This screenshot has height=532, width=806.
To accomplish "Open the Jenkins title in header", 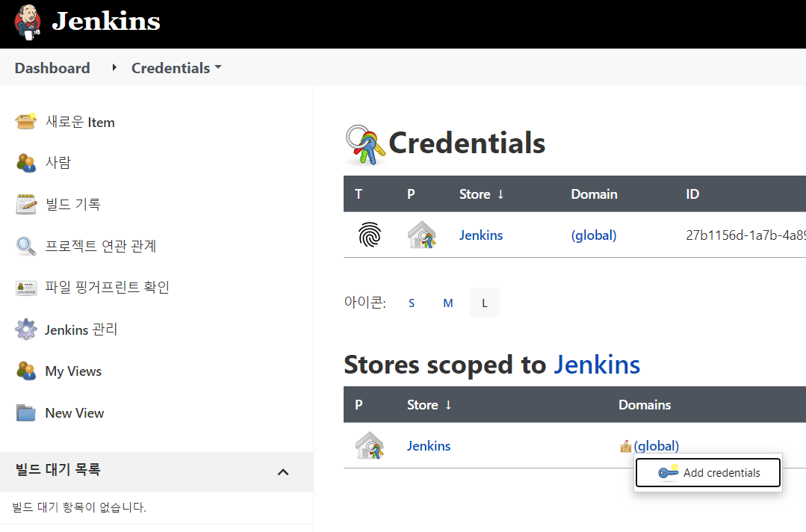I will [x=106, y=21].
